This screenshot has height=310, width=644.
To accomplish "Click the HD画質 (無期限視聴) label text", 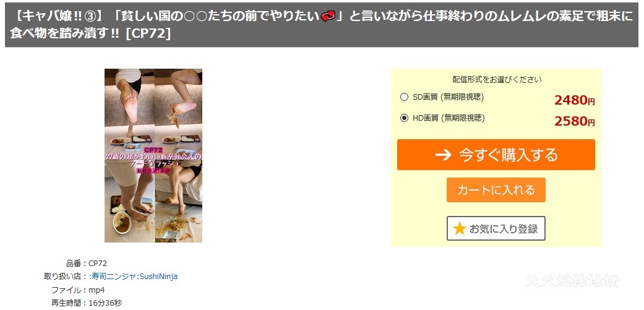I will [449, 118].
